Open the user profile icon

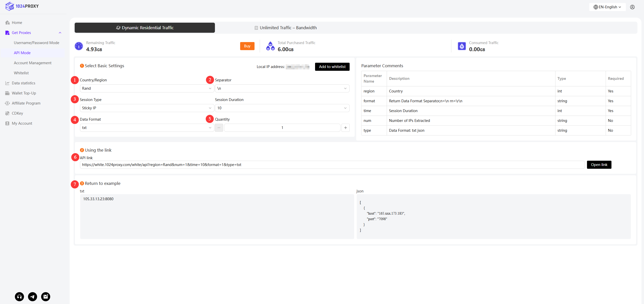pyautogui.click(x=632, y=7)
